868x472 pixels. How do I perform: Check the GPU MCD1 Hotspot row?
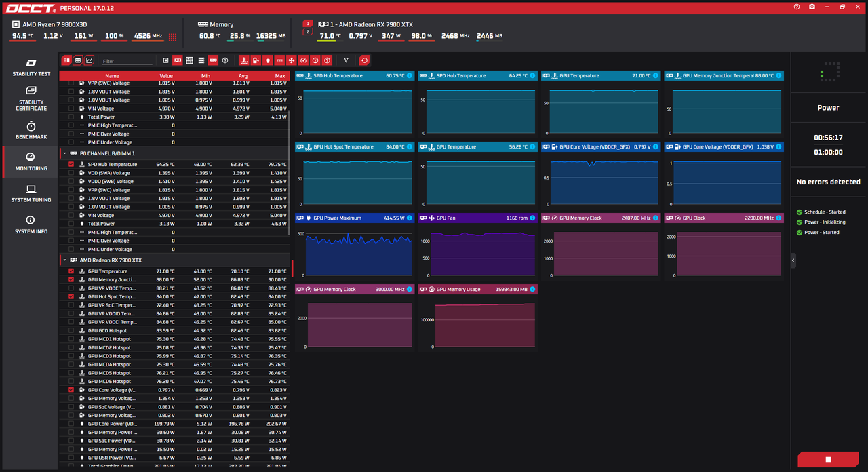[x=71, y=339]
